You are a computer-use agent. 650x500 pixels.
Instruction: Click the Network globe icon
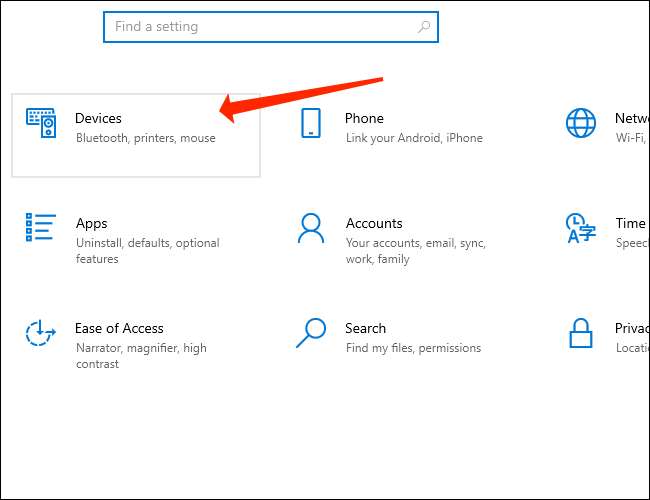click(x=581, y=123)
